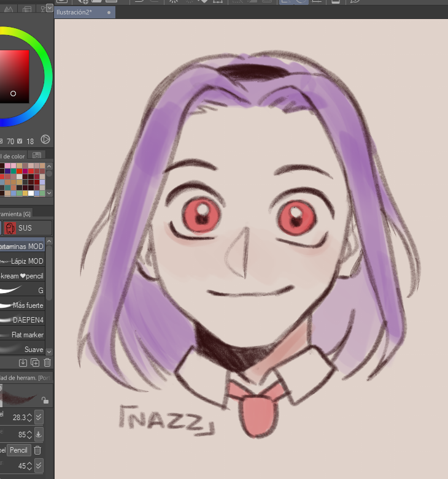The image size is (448, 479).
Task: Click the circled arrow beside the HSV values
Action: click(x=45, y=139)
